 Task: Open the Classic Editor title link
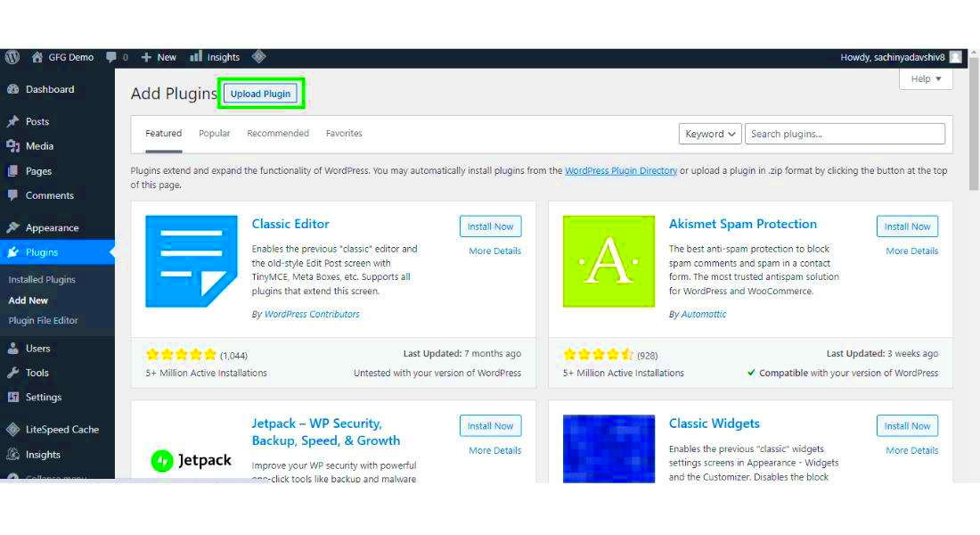[290, 224]
